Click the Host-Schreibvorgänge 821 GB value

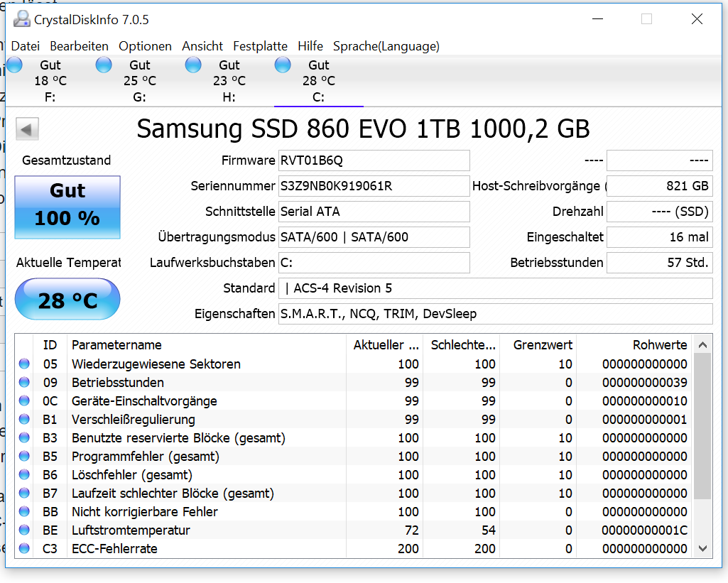tap(659, 186)
